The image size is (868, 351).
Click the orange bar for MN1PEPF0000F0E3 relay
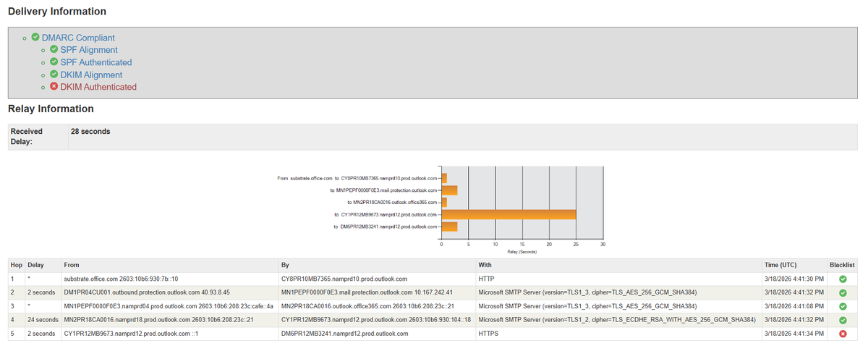449,190
